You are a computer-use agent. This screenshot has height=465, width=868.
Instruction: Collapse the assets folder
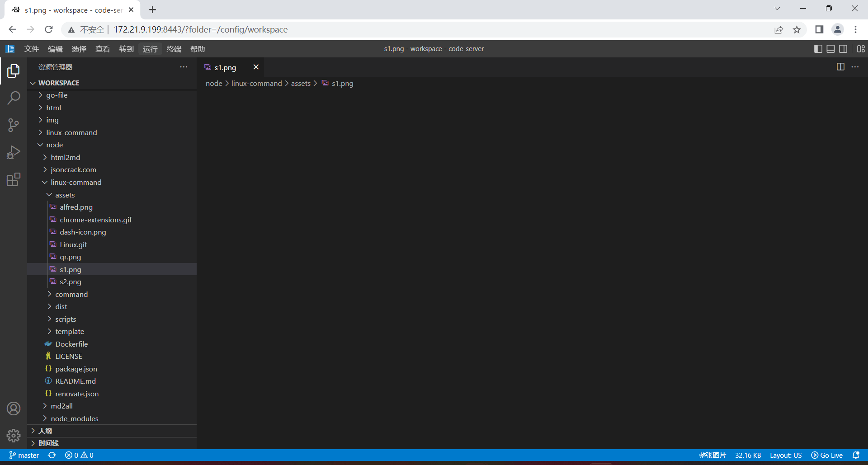pyautogui.click(x=65, y=195)
